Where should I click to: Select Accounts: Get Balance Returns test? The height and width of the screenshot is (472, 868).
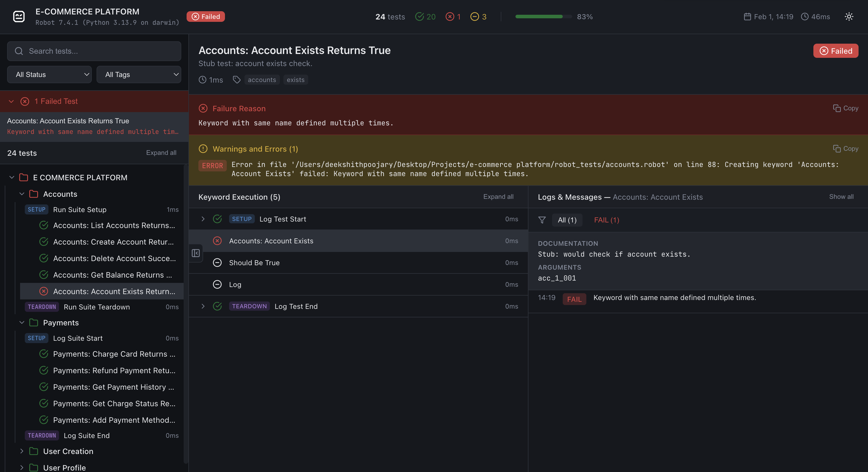(x=102, y=275)
